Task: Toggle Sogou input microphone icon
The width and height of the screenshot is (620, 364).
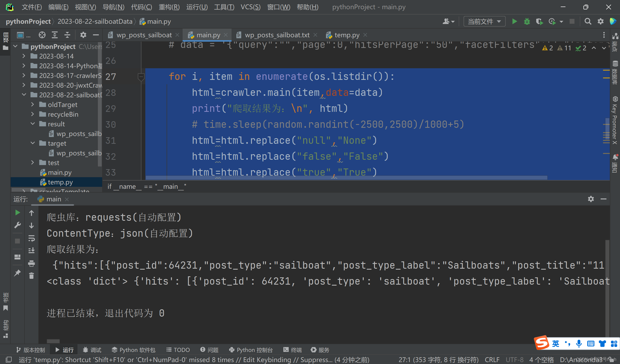Action: (x=579, y=344)
